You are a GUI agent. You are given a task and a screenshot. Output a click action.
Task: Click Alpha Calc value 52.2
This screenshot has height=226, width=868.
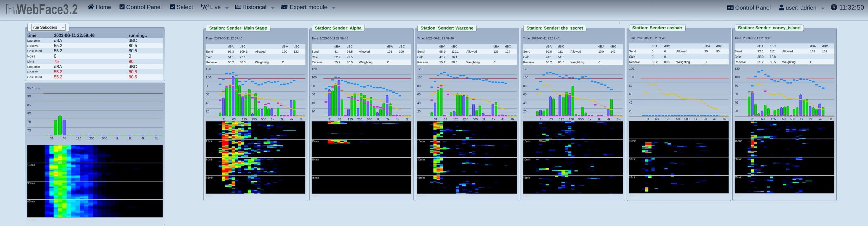pos(337,57)
